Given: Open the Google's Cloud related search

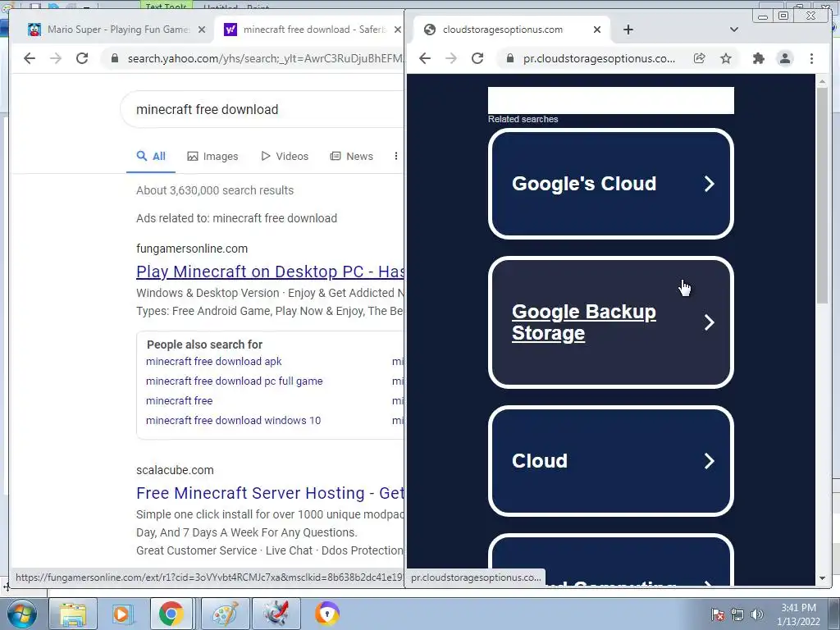Looking at the screenshot, I should (610, 184).
